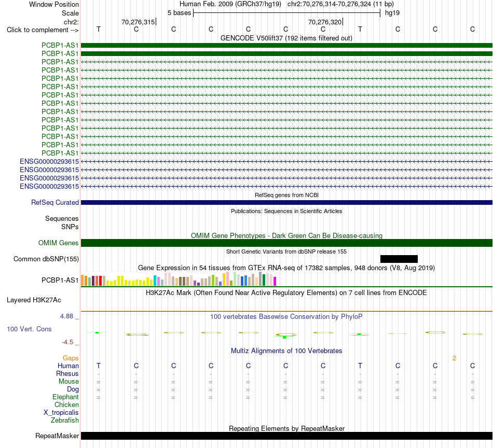Click '100 vertebrates Basewise Conservation by PhyloP' title
This screenshot has width=493, height=448.
click(x=286, y=317)
